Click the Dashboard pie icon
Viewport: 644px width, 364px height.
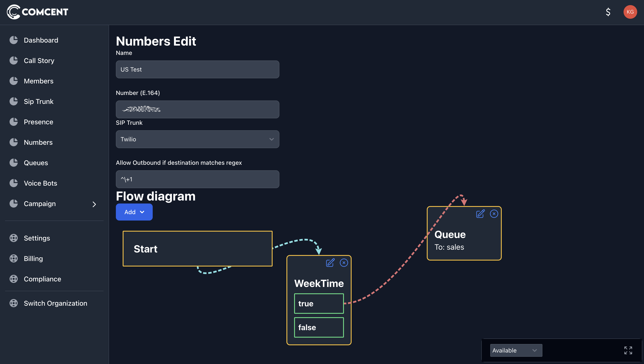pos(13,40)
